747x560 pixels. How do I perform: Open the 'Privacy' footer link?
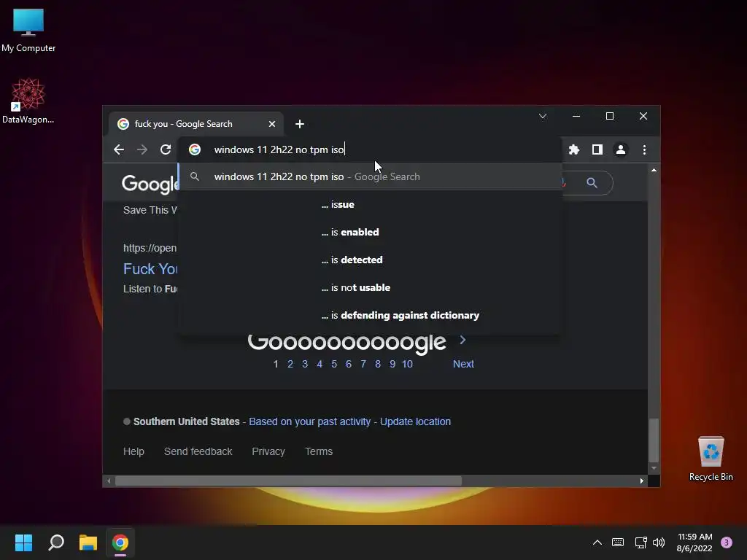[x=268, y=451]
